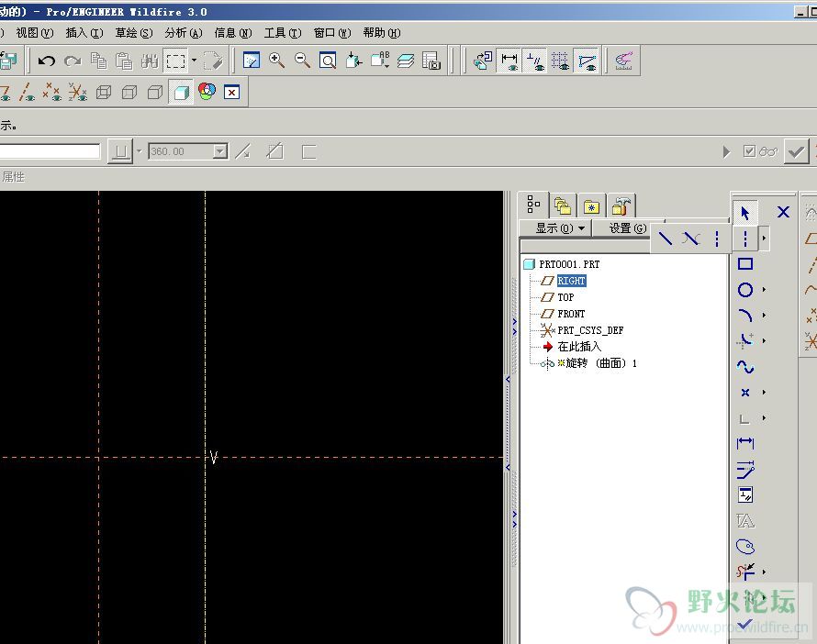Screen dimensions: 817x644
Task: Click the Zoom In magnifier
Action: [276, 61]
